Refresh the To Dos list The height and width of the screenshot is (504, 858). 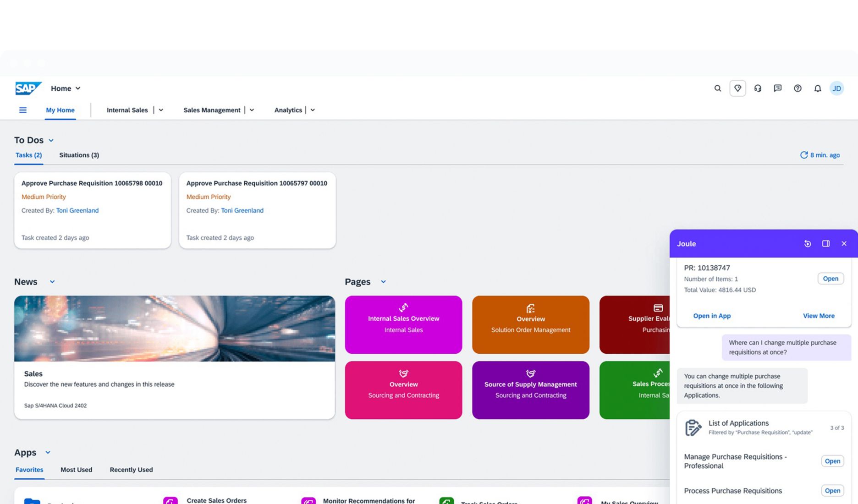point(804,155)
